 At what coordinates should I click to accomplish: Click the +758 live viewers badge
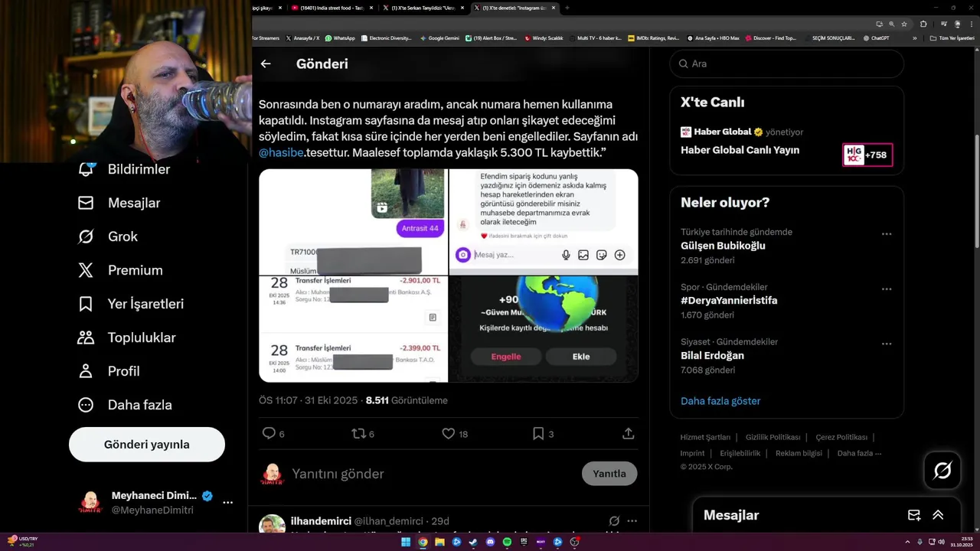pos(867,155)
